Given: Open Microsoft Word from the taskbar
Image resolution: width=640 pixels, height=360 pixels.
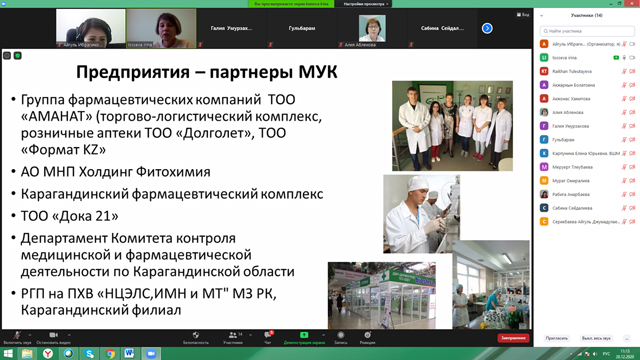Looking at the screenshot, I should coord(129,353).
